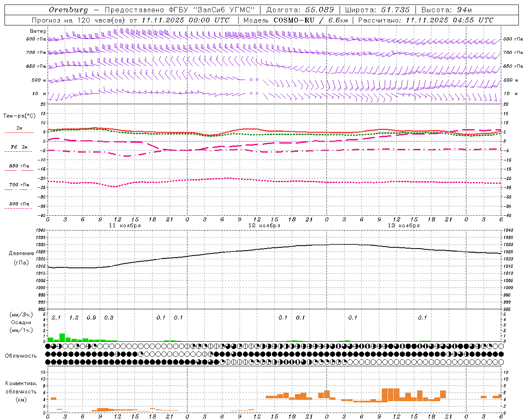Select the "2.1" precipitation value
525x420 pixels.
pos(56,317)
